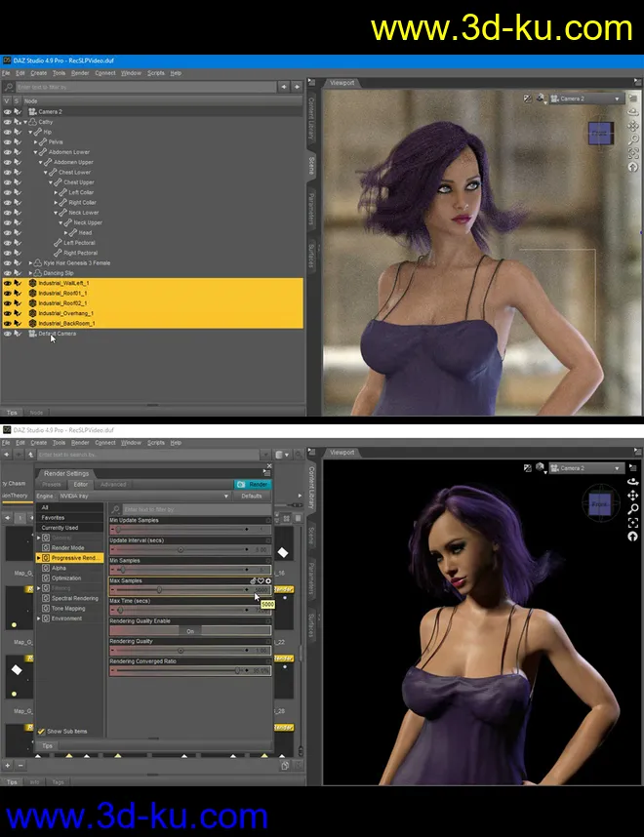
Task: Switch to the Presets tab in Render Settings
Action: pos(52,484)
